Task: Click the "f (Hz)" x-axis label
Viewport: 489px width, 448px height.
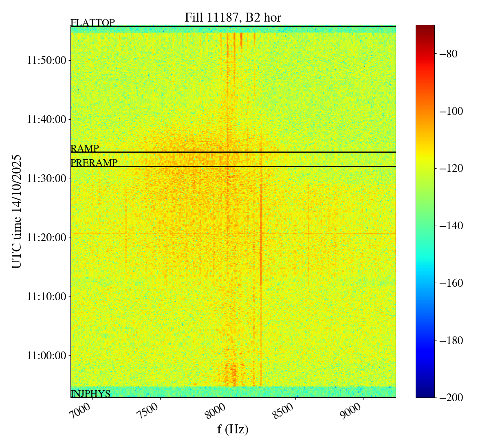Action: 233,429
